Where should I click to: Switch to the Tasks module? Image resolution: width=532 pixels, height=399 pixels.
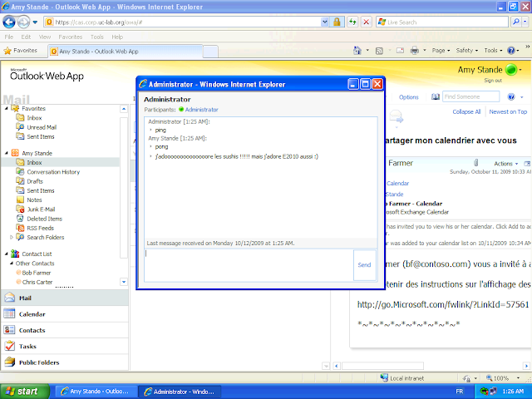click(65, 347)
